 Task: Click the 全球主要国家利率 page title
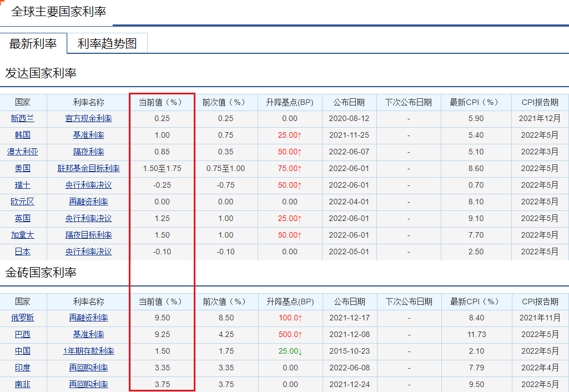59,12
